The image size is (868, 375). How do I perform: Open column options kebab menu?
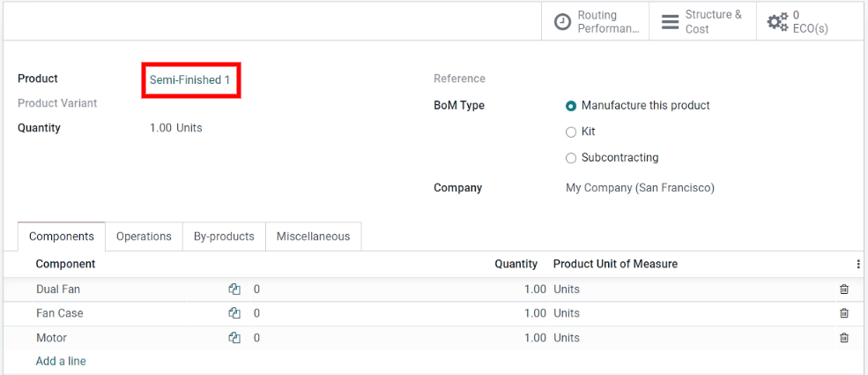point(858,264)
